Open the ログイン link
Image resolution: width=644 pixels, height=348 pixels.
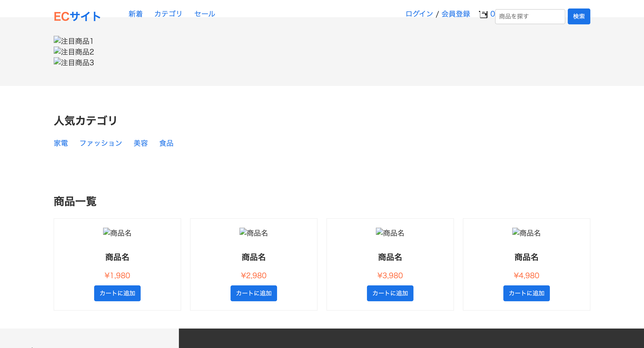[419, 14]
